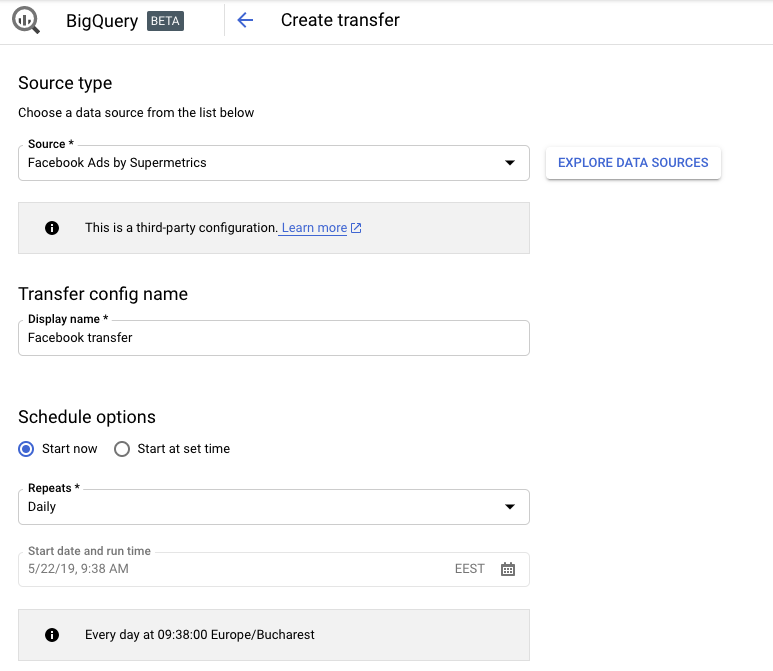The image size is (773, 671).
Task: Click the BETA badge
Action: click(165, 21)
